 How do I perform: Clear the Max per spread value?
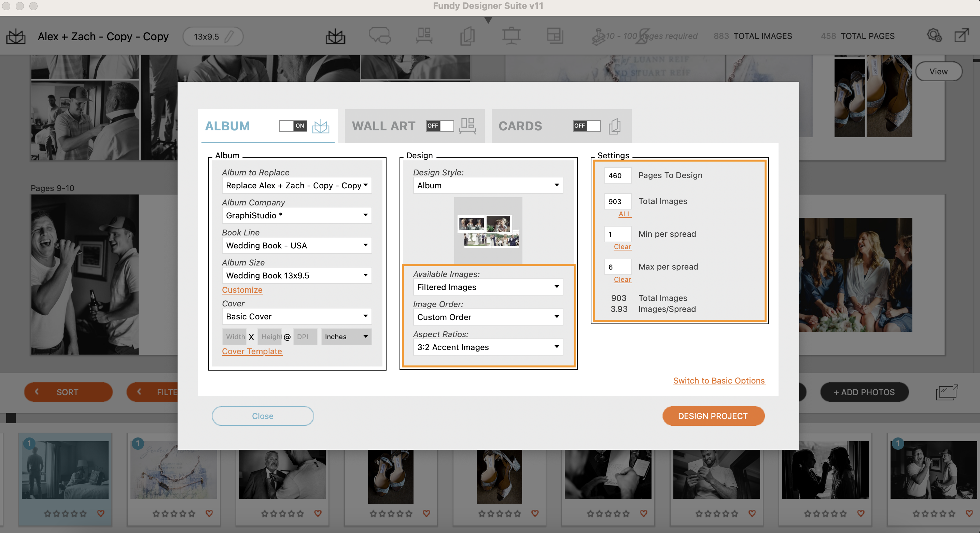pos(622,279)
